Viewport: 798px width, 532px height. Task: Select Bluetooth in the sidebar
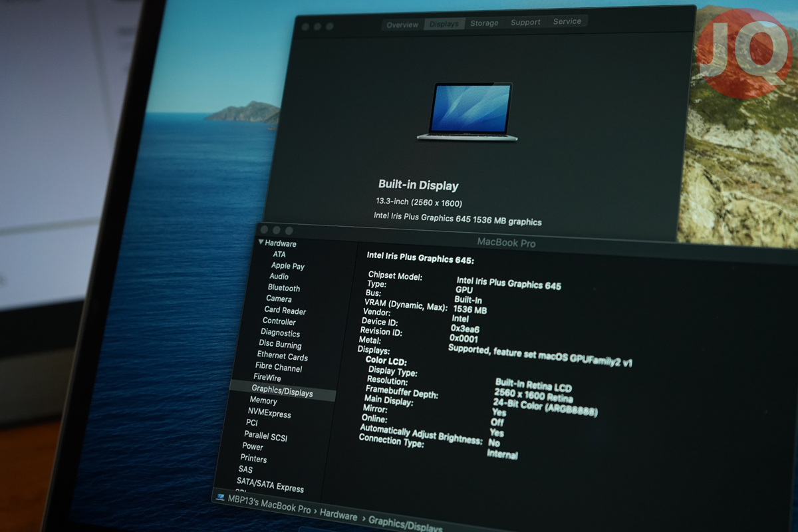(284, 288)
